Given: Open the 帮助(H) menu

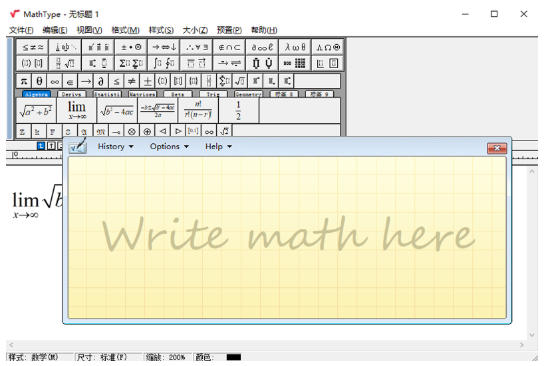Looking at the screenshot, I should 264,30.
